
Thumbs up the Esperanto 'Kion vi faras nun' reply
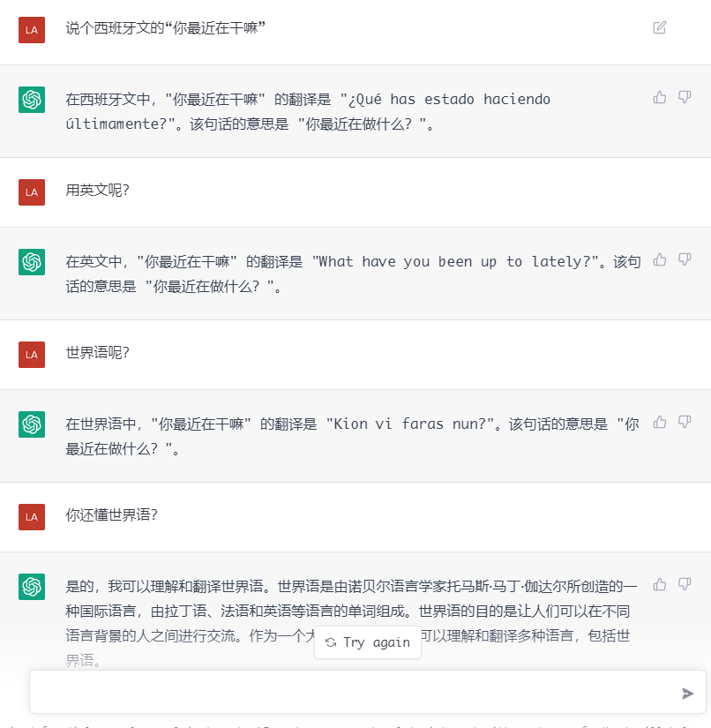click(659, 422)
